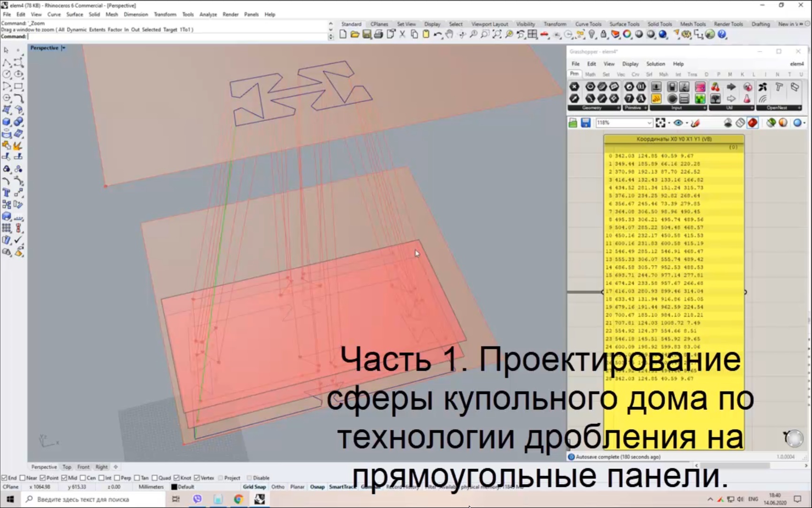This screenshot has height=508, width=812.
Task: Click the Undo arrow icon
Action: pyautogui.click(x=437, y=34)
